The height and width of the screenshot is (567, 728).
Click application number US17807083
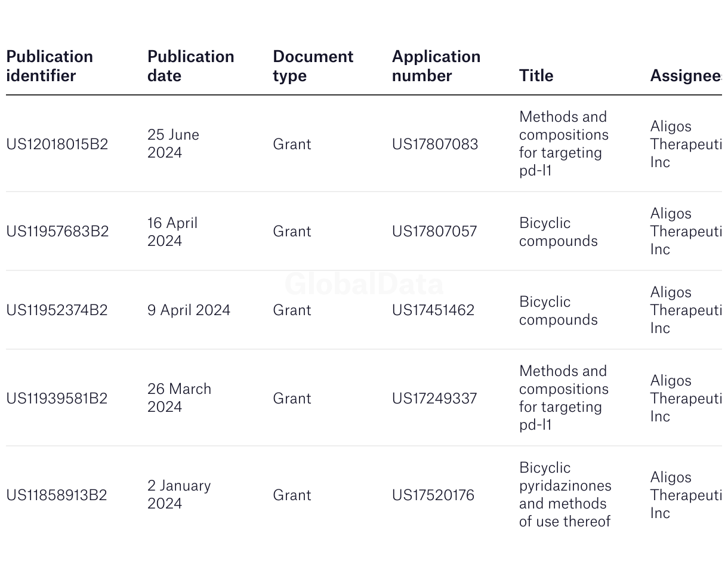pyautogui.click(x=435, y=144)
